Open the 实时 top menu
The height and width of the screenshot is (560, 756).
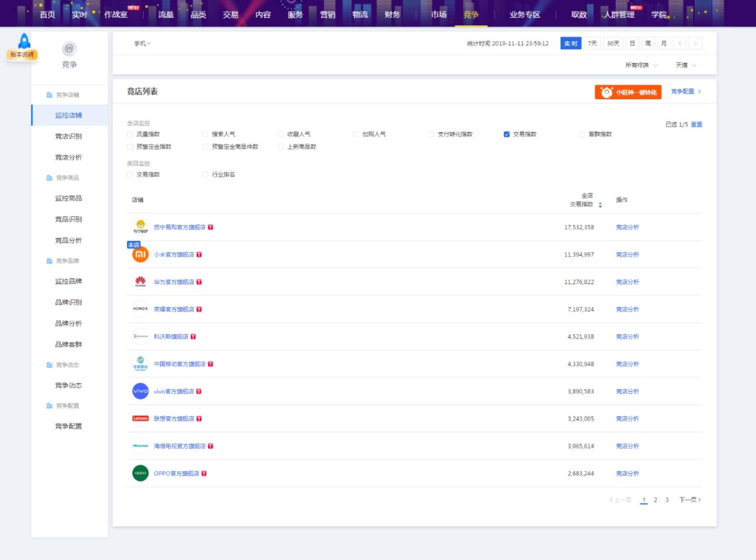80,14
